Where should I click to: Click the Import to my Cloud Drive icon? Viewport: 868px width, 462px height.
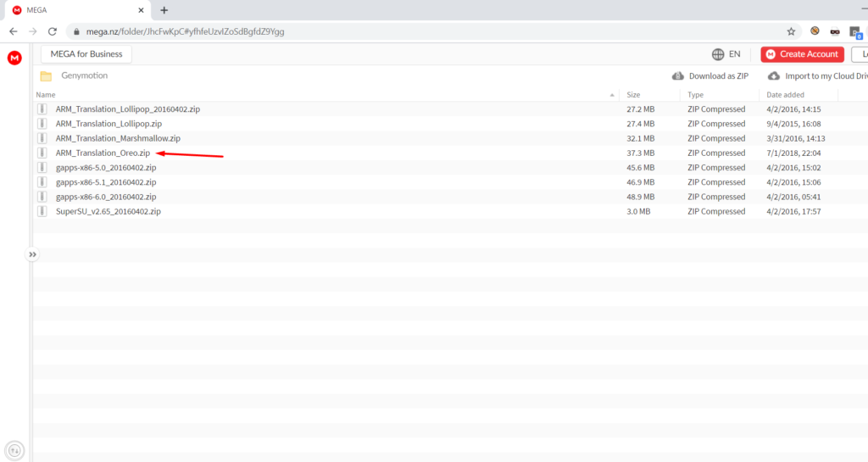[x=774, y=75]
